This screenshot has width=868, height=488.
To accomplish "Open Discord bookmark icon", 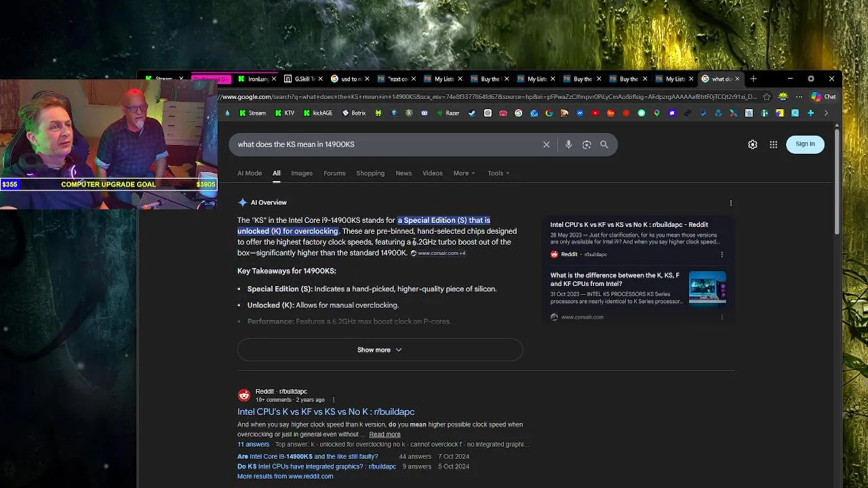I will coord(425,113).
